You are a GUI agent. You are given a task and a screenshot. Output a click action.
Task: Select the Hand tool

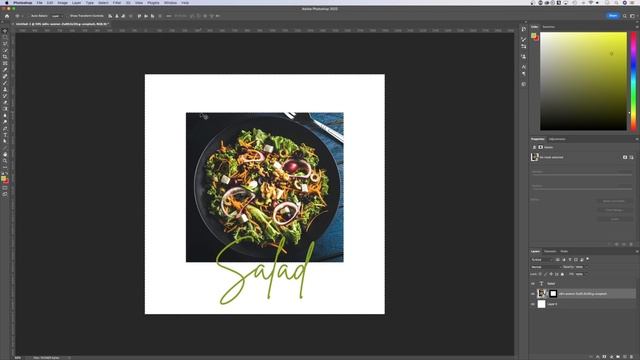point(5,154)
